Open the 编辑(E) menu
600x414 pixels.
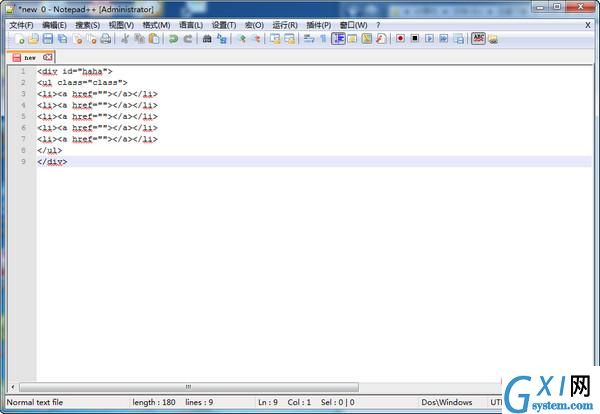pos(54,25)
